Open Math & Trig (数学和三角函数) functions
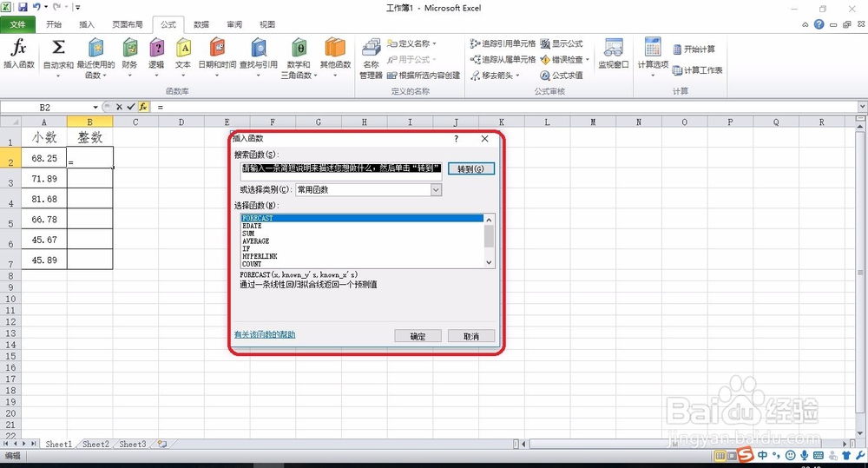Screen dimensions: 868x468 pos(299,58)
